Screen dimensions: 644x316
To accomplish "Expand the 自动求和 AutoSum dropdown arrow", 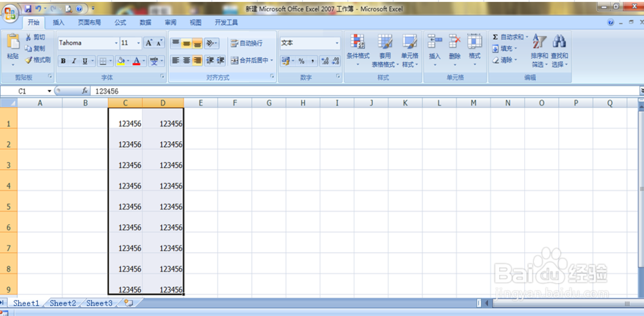I will click(x=527, y=37).
